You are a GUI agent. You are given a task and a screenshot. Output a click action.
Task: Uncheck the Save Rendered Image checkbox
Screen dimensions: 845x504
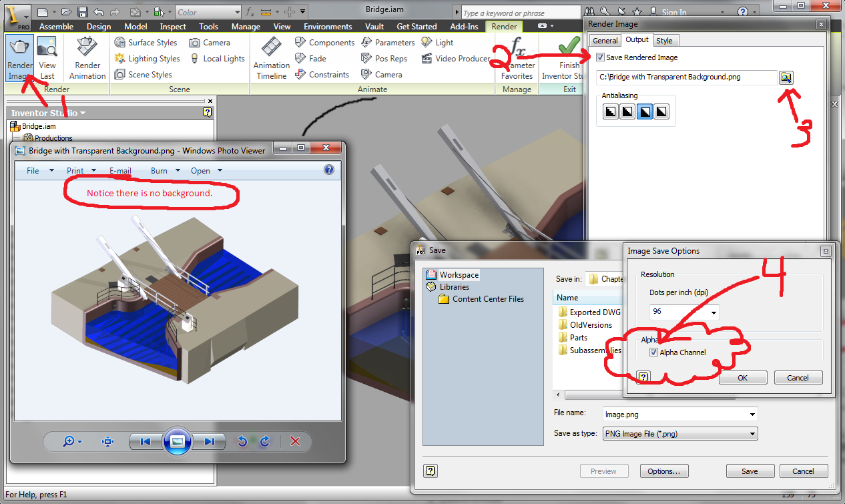pyautogui.click(x=601, y=57)
